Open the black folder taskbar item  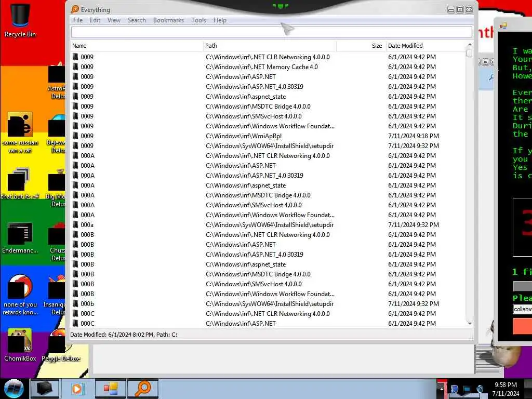[x=45, y=389]
